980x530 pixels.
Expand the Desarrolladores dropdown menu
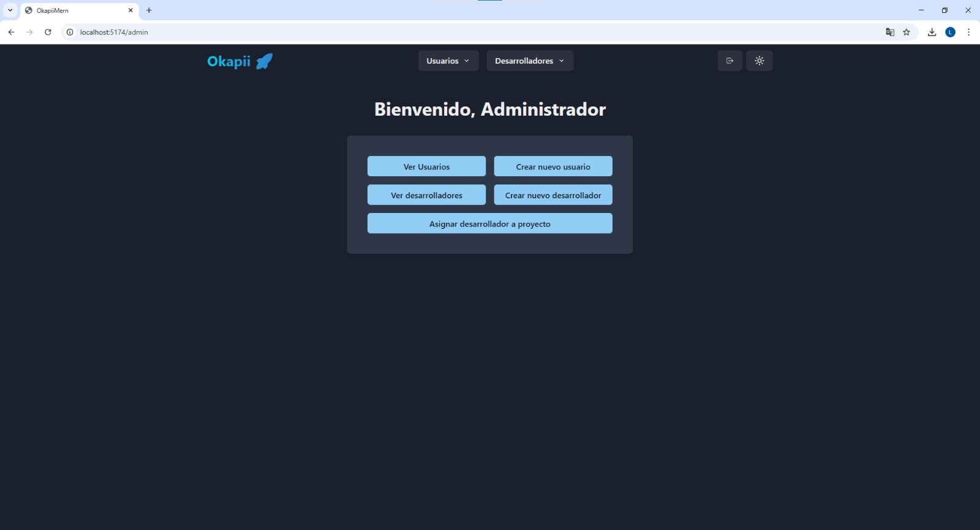(530, 61)
